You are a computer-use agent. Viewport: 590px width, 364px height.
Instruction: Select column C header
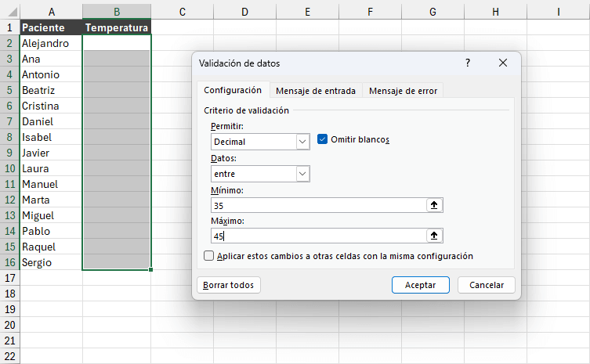pyautogui.click(x=182, y=12)
